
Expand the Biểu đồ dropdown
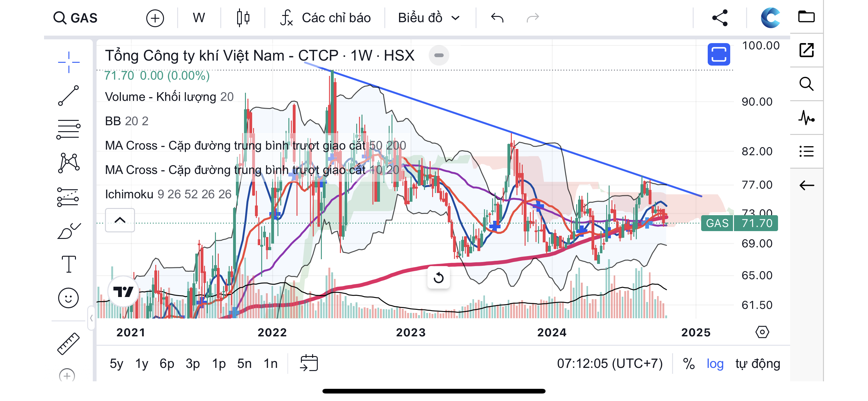click(429, 18)
